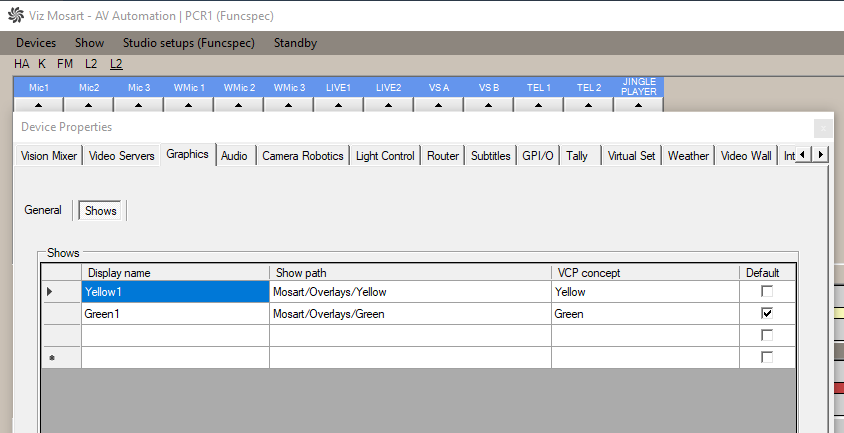Uncheck Default checkbox for Green1 show
Image resolution: width=844 pixels, height=433 pixels.
(x=767, y=314)
